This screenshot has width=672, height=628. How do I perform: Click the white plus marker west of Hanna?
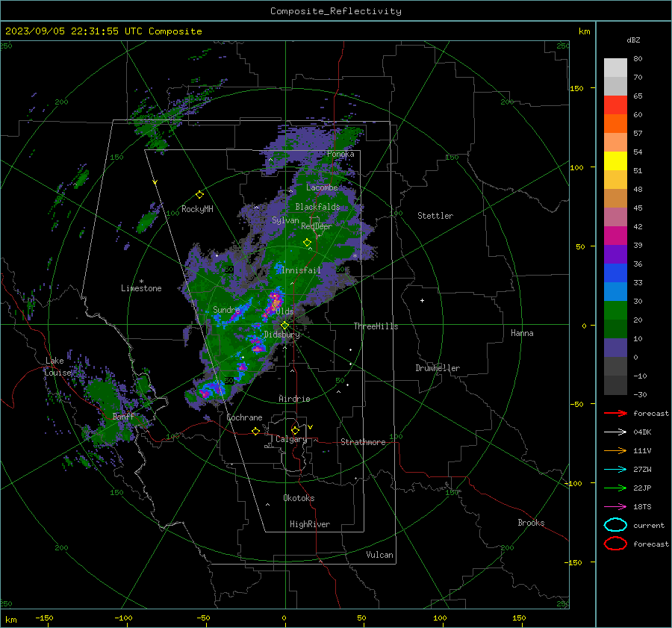click(422, 300)
